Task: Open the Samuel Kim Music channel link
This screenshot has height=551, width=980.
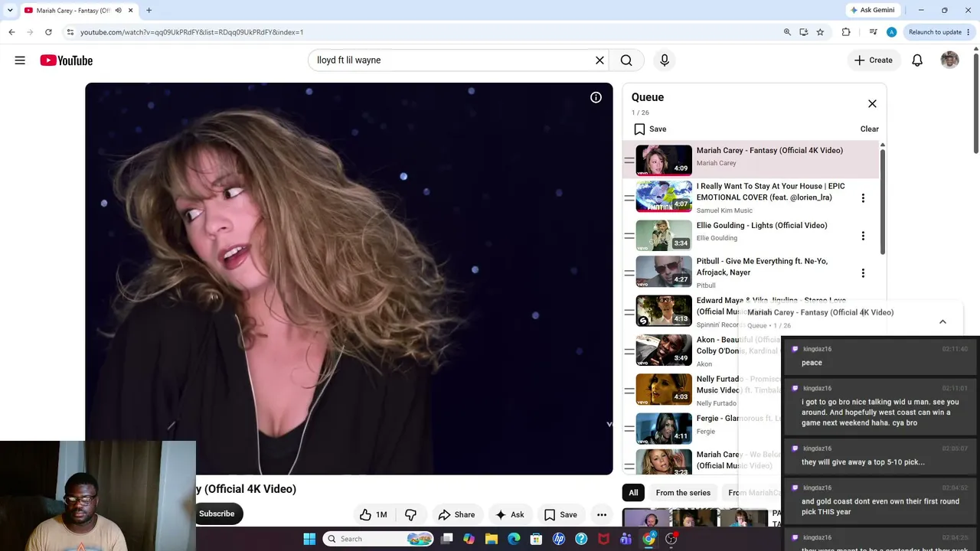Action: (x=724, y=210)
